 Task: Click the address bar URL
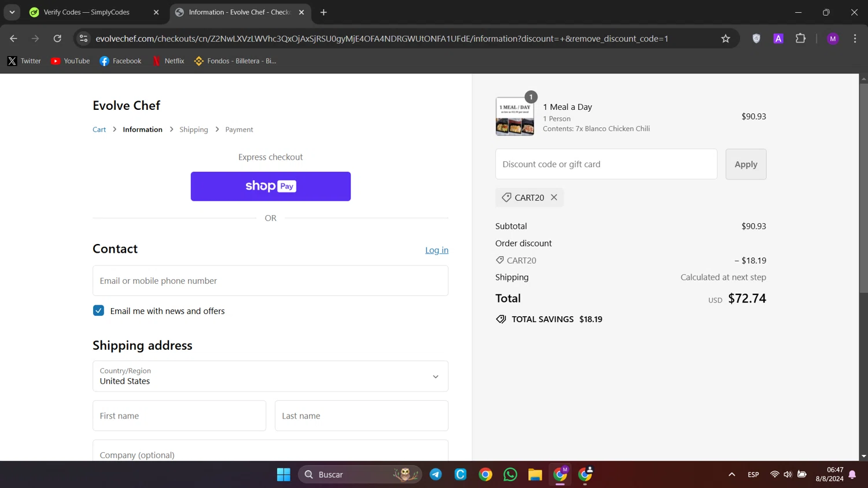coord(382,39)
